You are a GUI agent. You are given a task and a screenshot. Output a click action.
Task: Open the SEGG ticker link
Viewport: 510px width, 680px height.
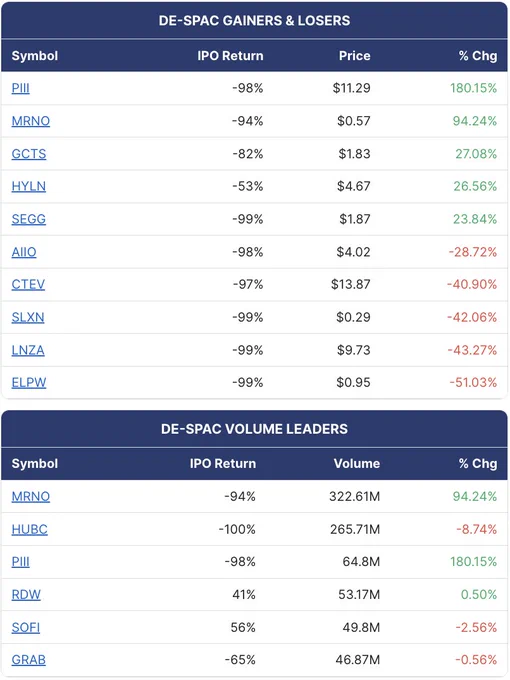point(29,219)
